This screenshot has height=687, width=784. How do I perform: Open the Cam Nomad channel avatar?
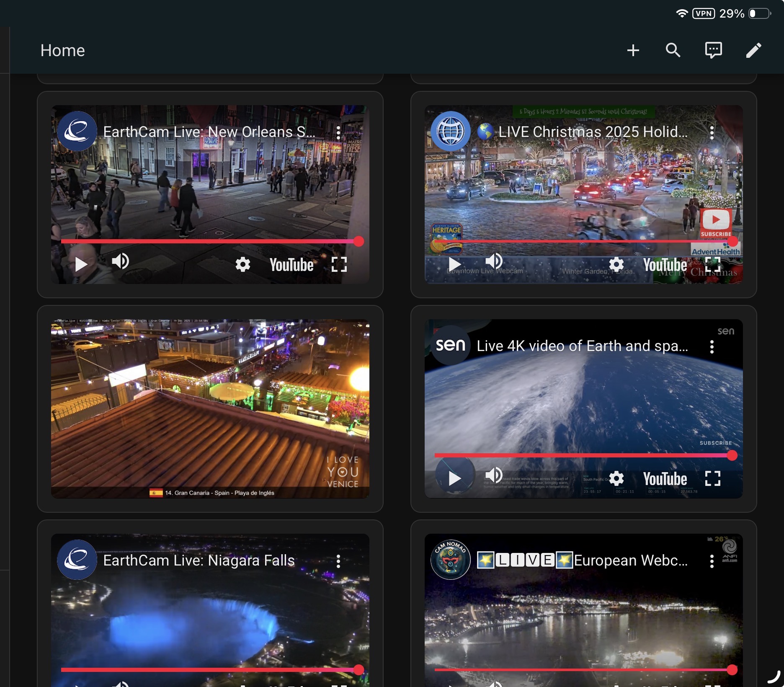[451, 560]
